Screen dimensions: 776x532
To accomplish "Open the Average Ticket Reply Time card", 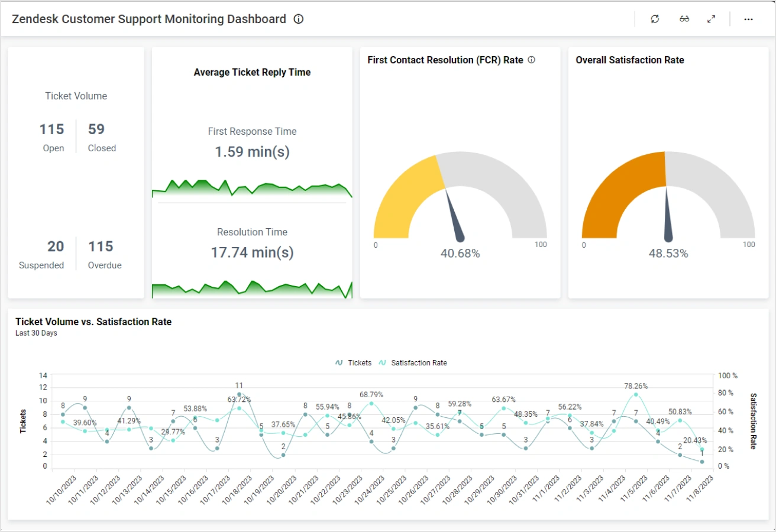I will [x=252, y=72].
